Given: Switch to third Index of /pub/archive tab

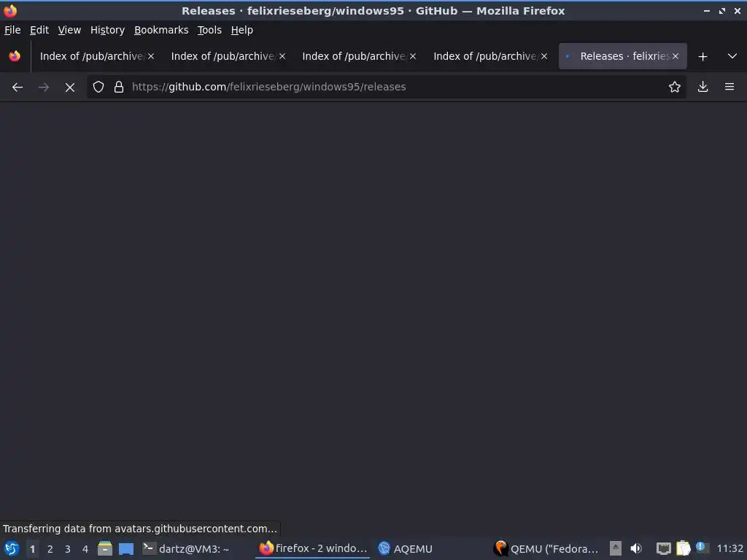Looking at the screenshot, I should coord(359,56).
